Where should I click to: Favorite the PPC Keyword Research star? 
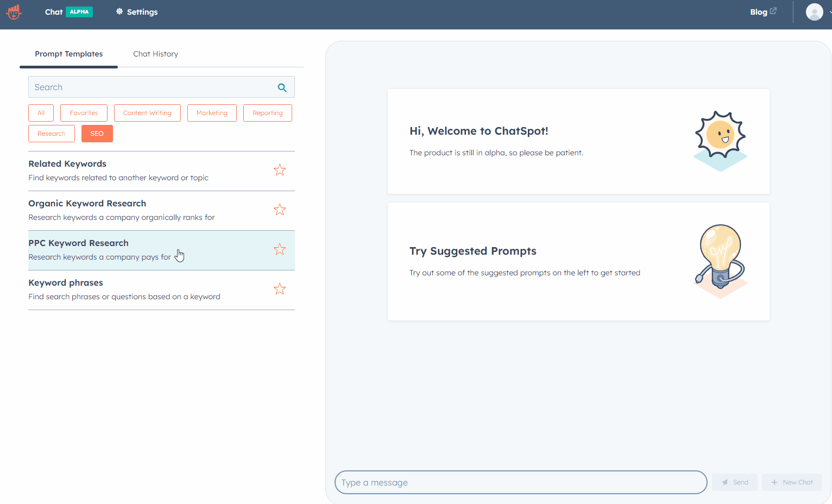click(280, 249)
